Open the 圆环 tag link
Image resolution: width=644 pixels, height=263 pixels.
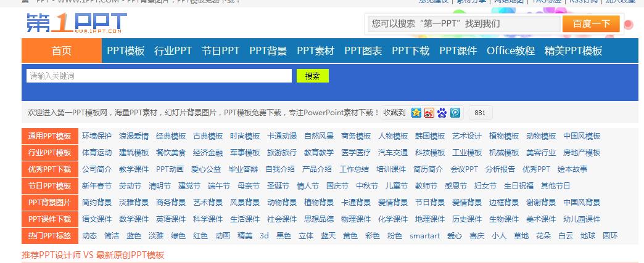[610, 235]
